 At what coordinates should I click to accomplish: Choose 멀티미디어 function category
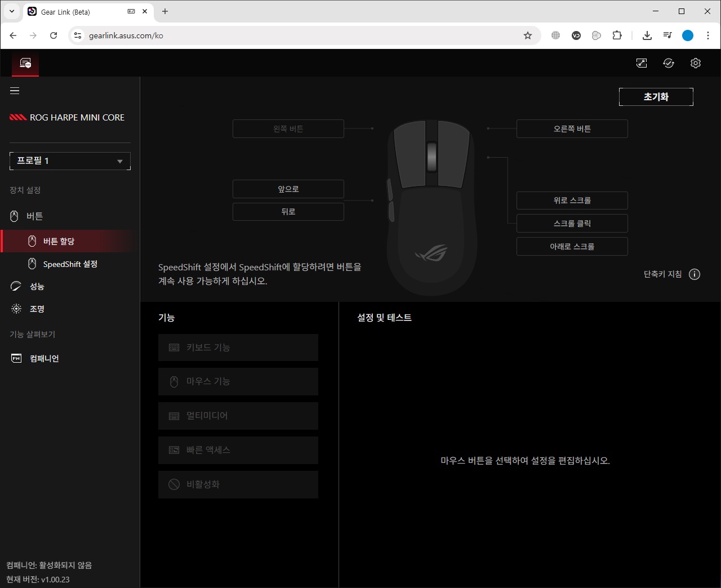pyautogui.click(x=238, y=416)
